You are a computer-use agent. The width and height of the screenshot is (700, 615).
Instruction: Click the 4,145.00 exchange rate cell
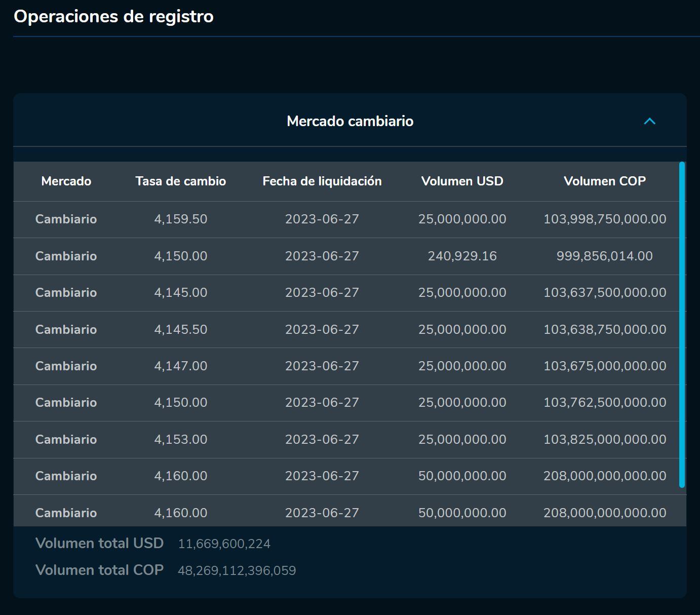181,293
